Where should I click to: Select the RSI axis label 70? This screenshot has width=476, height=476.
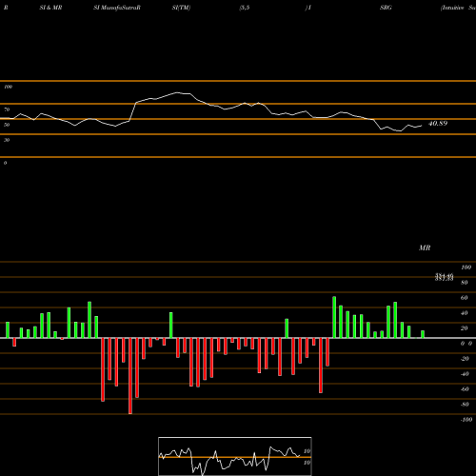tap(7, 109)
